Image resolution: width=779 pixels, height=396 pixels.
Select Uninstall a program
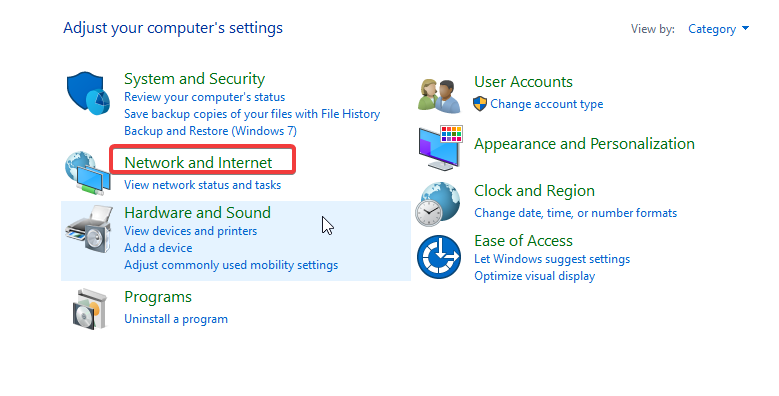coord(176,319)
